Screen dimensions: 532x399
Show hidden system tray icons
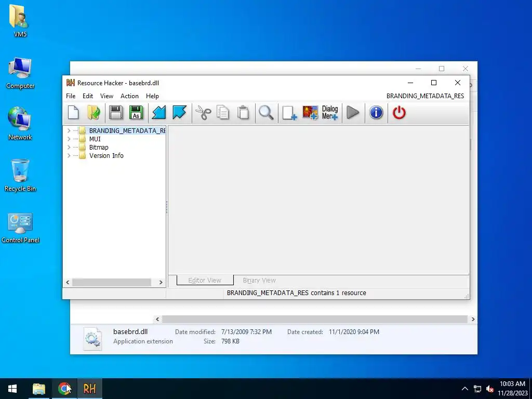465,389
